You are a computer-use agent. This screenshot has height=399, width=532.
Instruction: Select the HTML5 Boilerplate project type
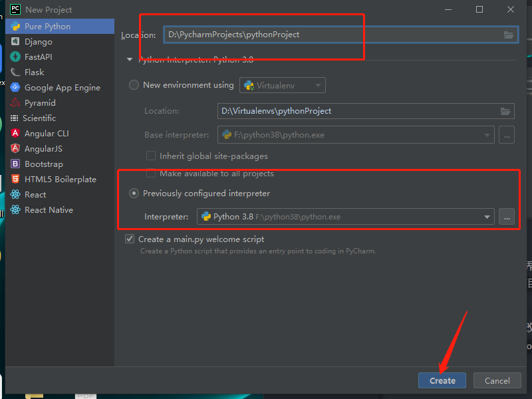(x=60, y=179)
